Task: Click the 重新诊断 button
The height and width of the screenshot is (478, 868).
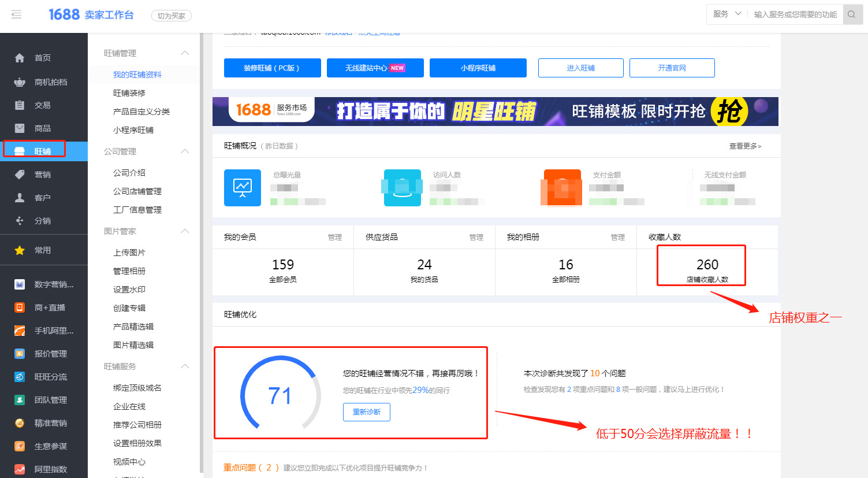Action: pos(367,412)
